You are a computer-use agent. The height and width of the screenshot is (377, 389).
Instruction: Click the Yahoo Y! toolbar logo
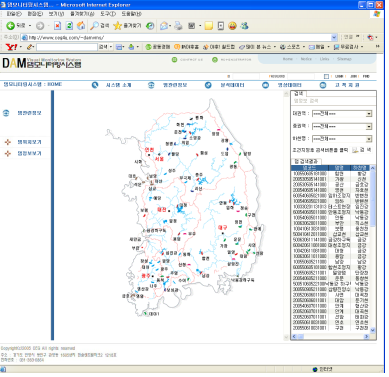[x=11, y=47]
